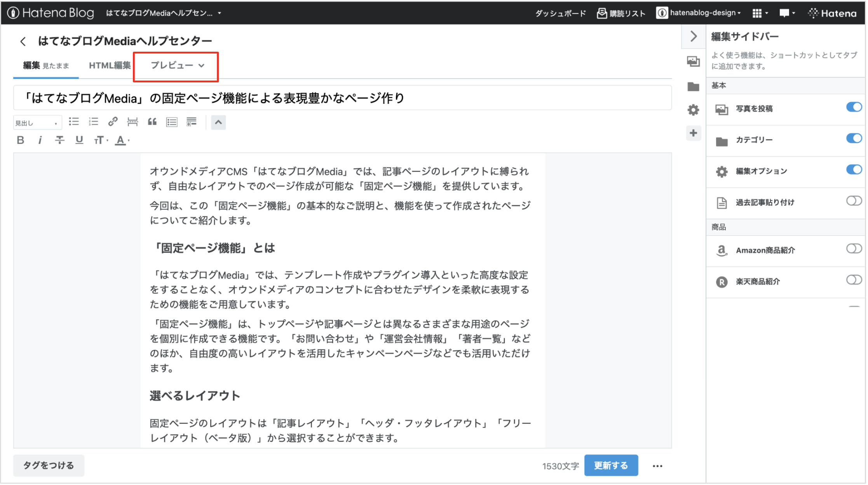Go back with the left arrow beside blog title
Screen dimensions: 868x485
[x=23, y=41]
